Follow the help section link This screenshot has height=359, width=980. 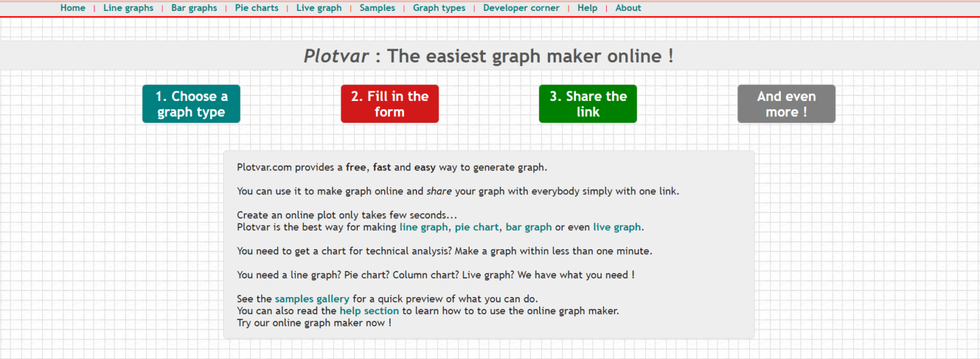pos(369,311)
